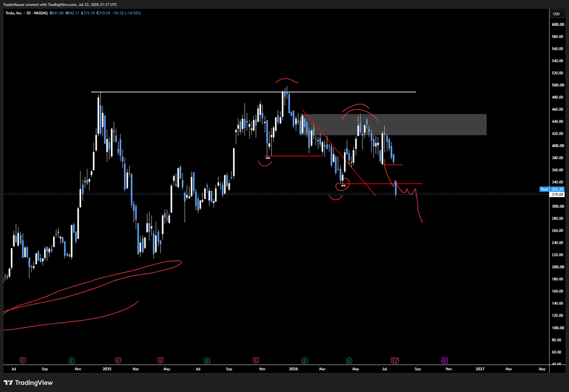Click the MSB label inside red circle near 335
Viewport: 569px width, 392px height.
click(343, 186)
